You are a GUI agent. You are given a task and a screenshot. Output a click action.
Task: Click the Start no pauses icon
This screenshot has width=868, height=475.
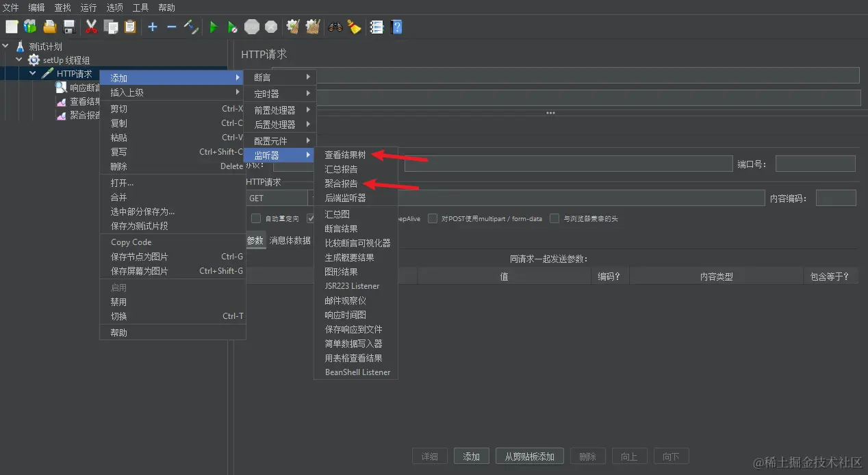[233, 27]
